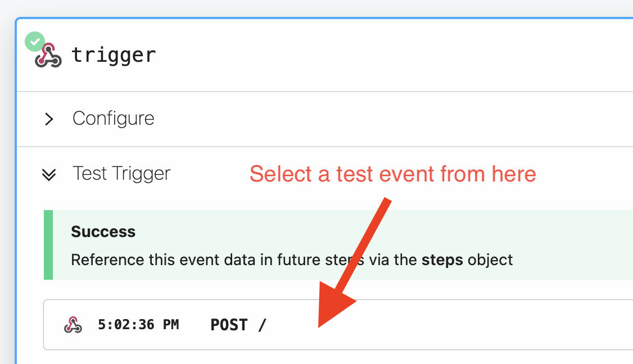Click the trigger title text
Image resolution: width=633 pixels, height=364 pixels.
coord(114,54)
